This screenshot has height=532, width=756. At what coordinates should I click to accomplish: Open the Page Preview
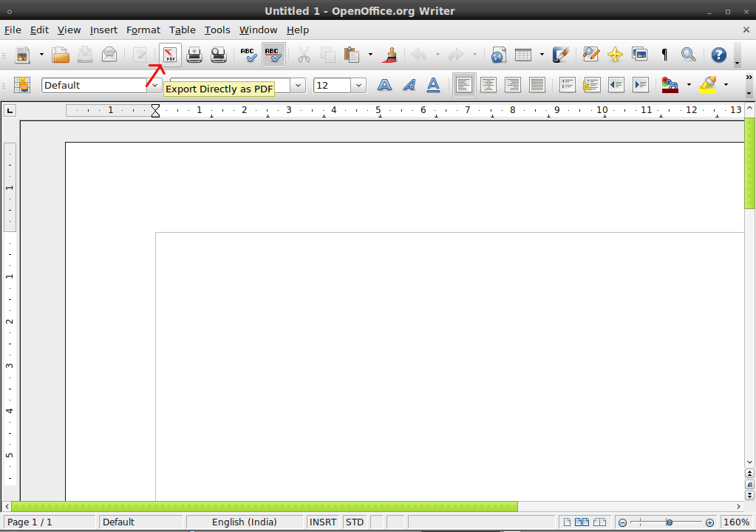(219, 55)
